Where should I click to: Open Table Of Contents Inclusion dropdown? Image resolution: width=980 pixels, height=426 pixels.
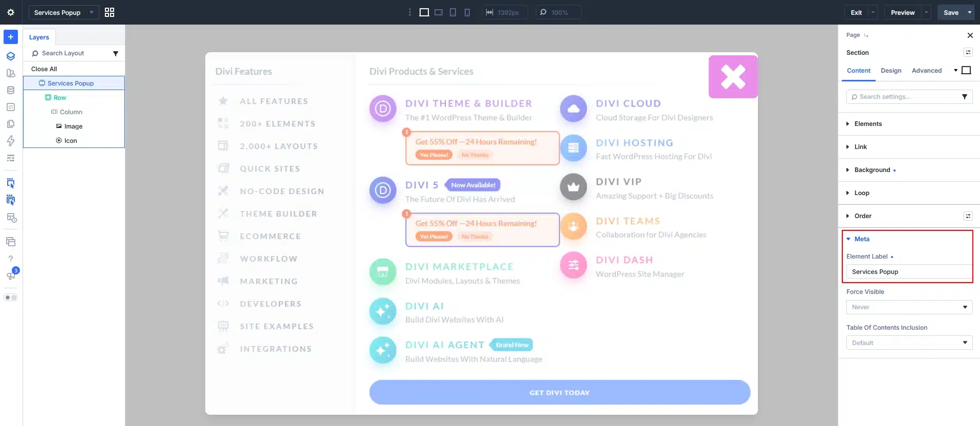pos(909,343)
